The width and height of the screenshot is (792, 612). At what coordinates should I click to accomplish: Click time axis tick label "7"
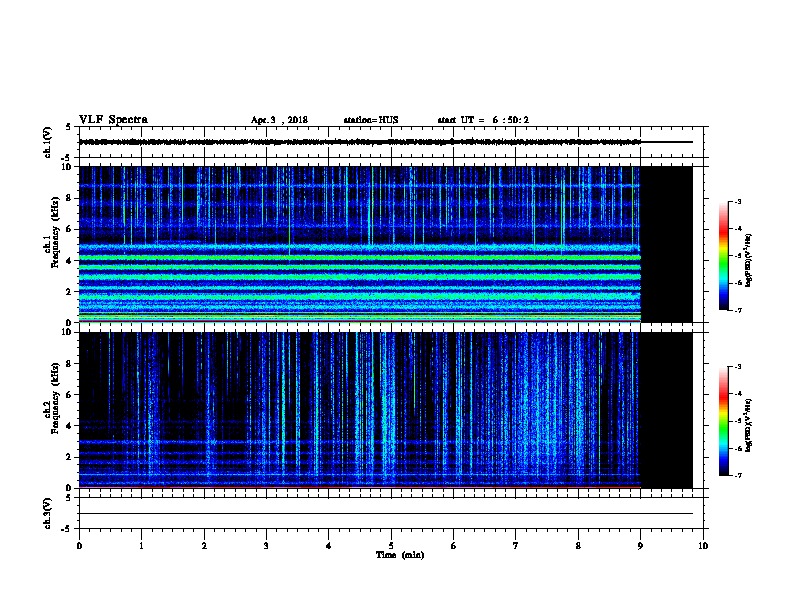pos(516,546)
